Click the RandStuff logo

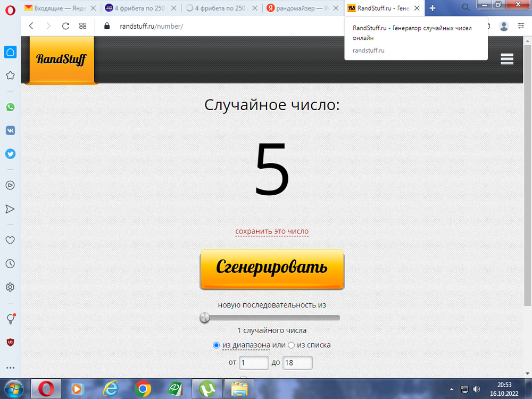pyautogui.click(x=61, y=60)
